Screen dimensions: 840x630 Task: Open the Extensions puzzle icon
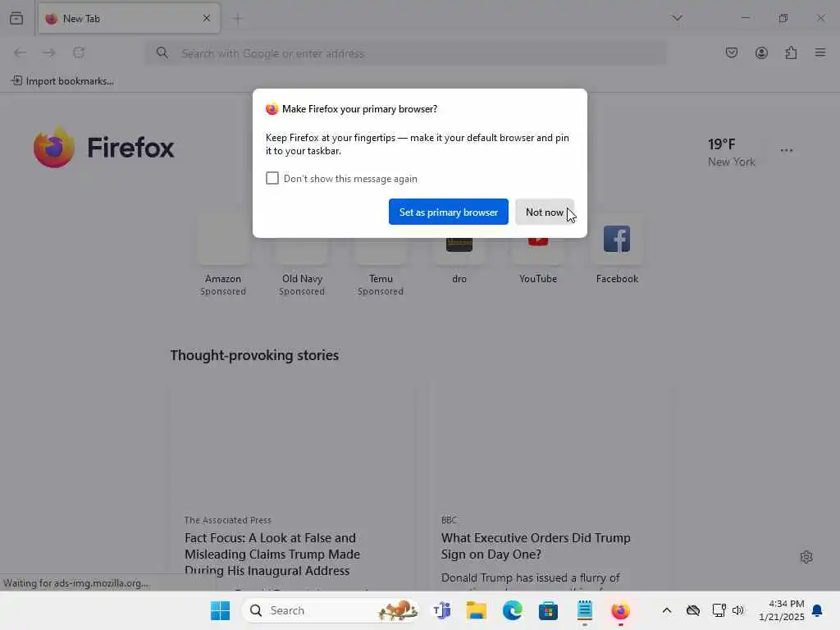point(791,52)
